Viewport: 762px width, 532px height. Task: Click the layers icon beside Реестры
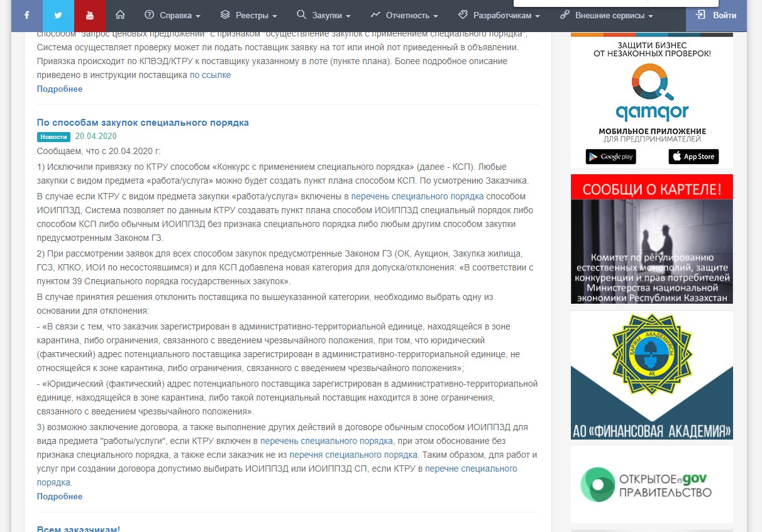[x=225, y=15]
